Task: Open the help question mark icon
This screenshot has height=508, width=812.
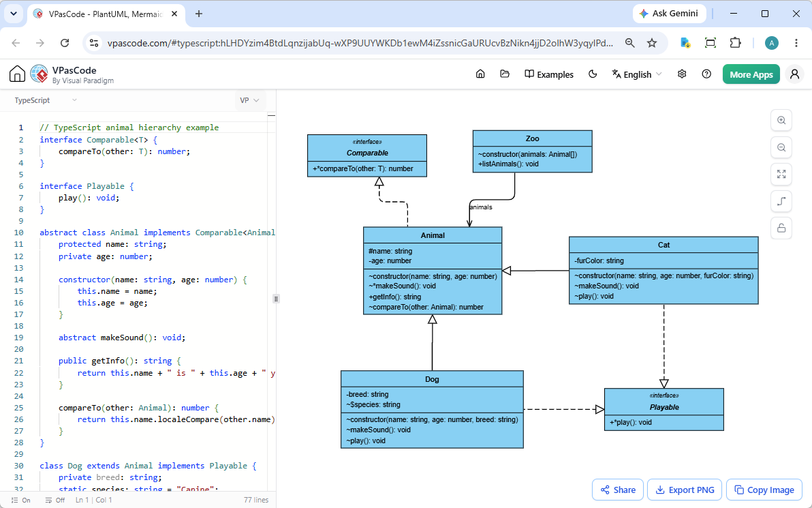Action: (x=706, y=74)
